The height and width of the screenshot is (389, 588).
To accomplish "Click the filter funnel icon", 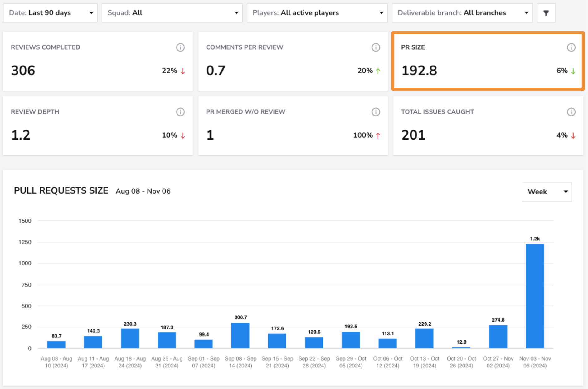I will tap(546, 13).
